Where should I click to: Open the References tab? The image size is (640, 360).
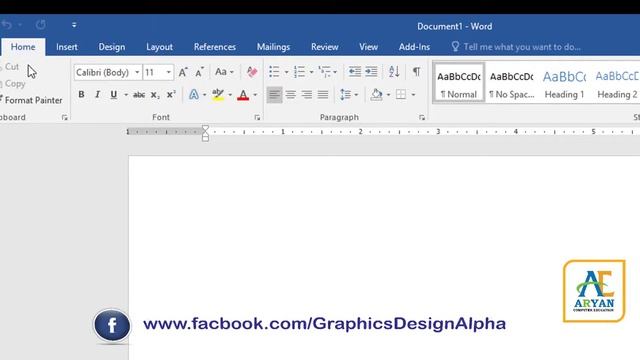215,47
